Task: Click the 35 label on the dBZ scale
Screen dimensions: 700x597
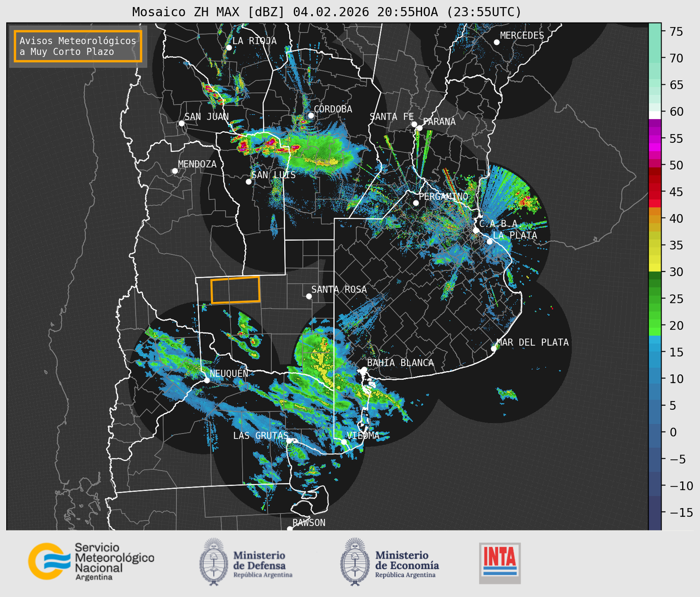Action: [x=676, y=245]
